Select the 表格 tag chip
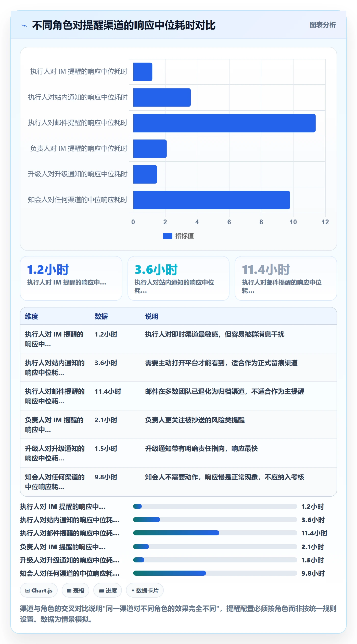The image size is (357, 644). (75, 590)
